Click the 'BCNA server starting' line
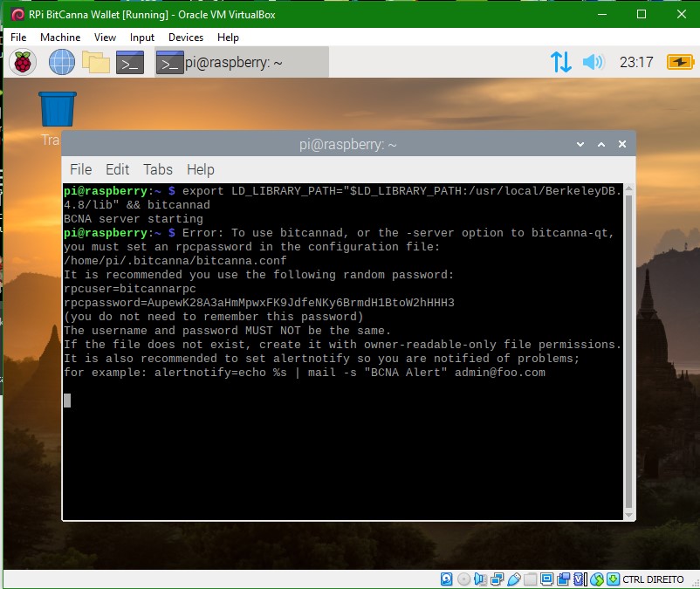Screen dimensions: 700x589 (134, 219)
